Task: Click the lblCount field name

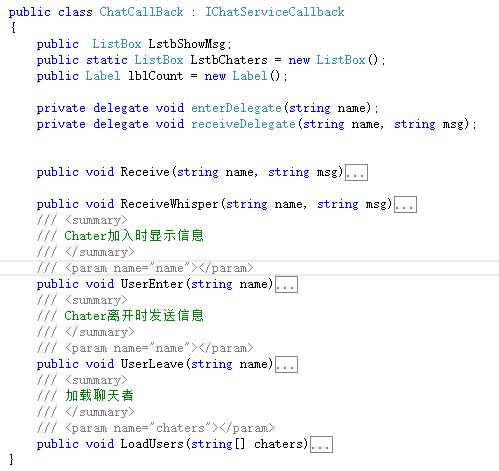Action: pos(156,76)
